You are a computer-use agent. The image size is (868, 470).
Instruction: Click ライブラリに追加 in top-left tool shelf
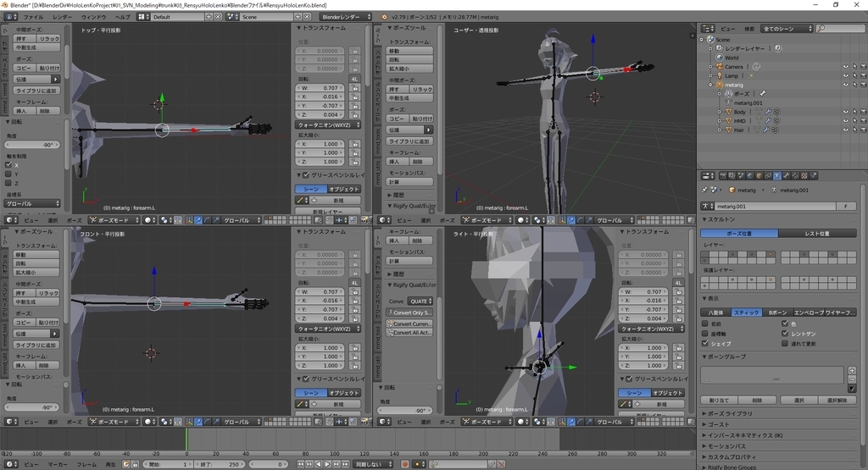point(36,91)
